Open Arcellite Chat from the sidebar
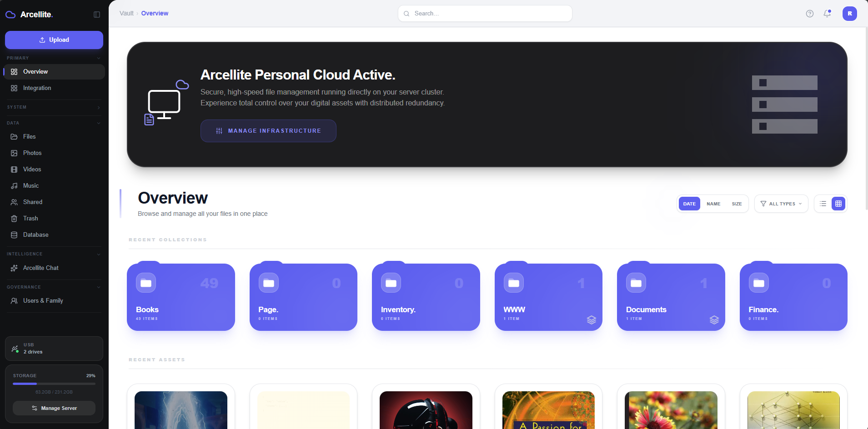 click(x=40, y=268)
